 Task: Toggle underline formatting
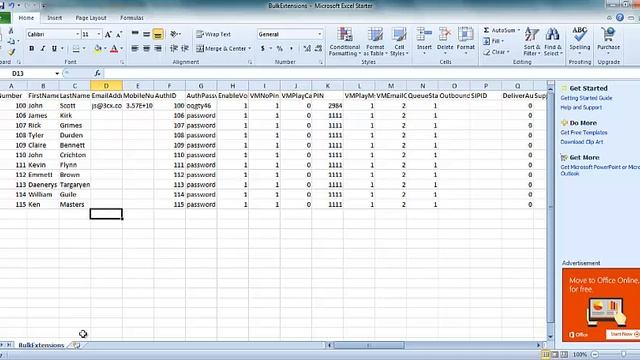pos(54,49)
